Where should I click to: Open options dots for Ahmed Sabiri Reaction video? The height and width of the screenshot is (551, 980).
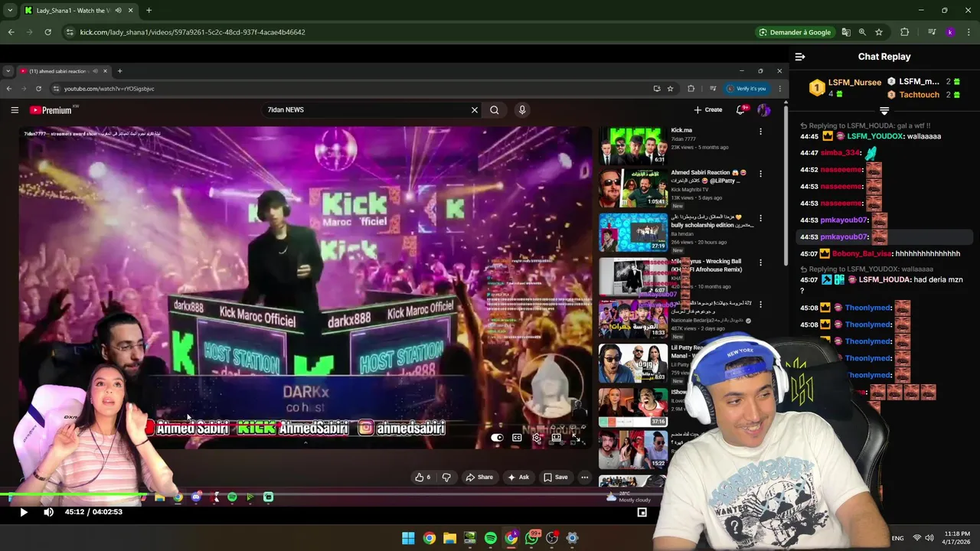coord(760,174)
